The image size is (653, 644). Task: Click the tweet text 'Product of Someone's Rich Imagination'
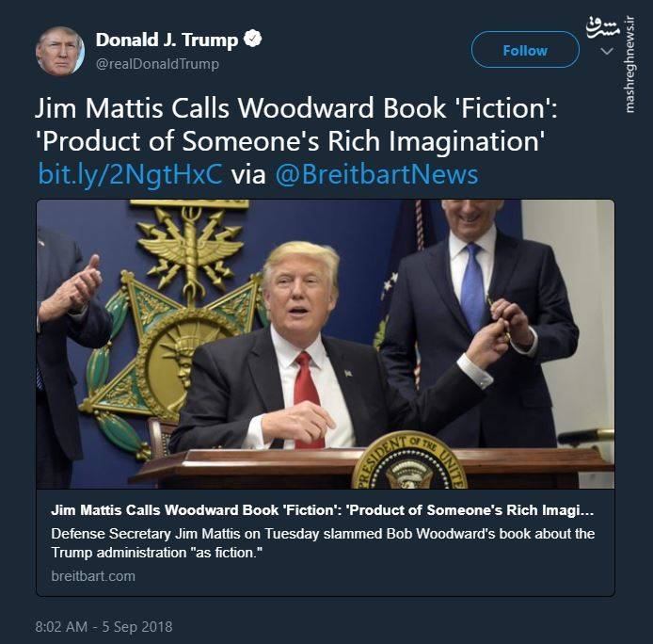tap(290, 141)
